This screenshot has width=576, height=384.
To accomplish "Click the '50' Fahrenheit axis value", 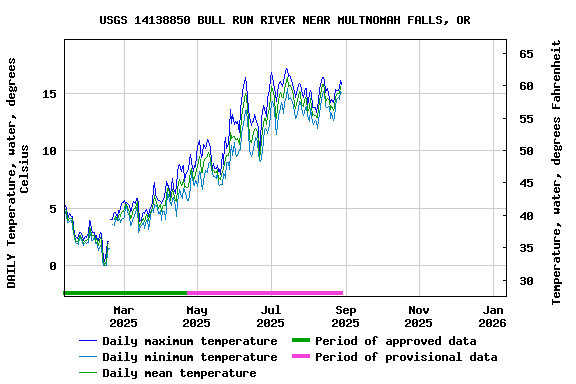I will [x=526, y=151].
